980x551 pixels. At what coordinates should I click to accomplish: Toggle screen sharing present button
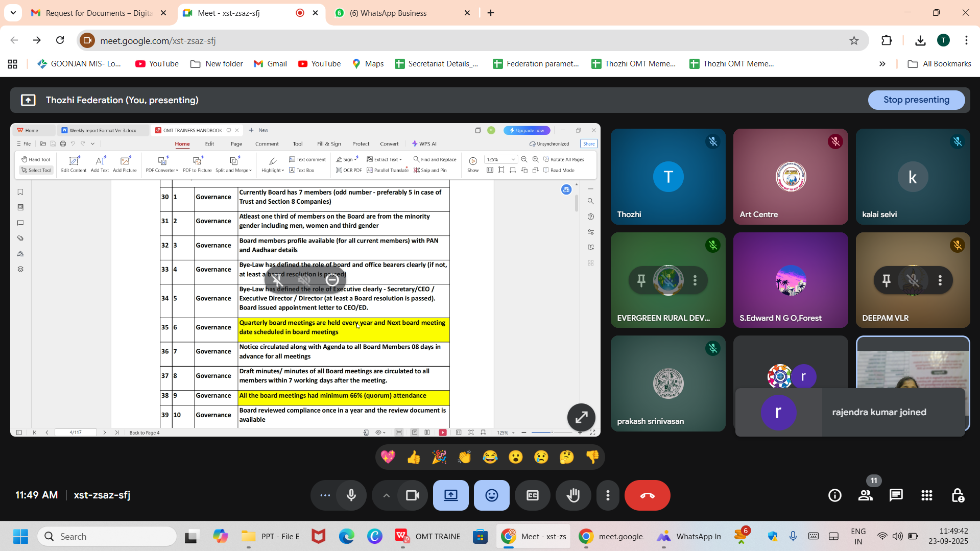coord(451,495)
